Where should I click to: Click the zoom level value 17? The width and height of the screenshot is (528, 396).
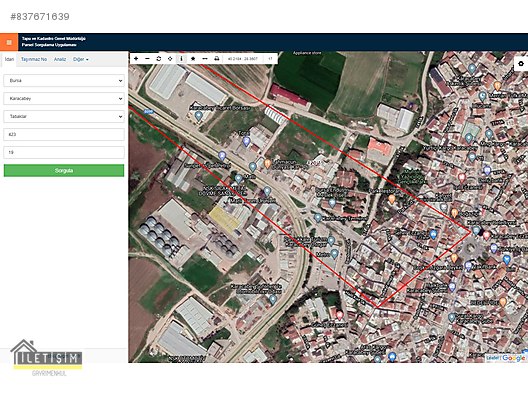270,59
